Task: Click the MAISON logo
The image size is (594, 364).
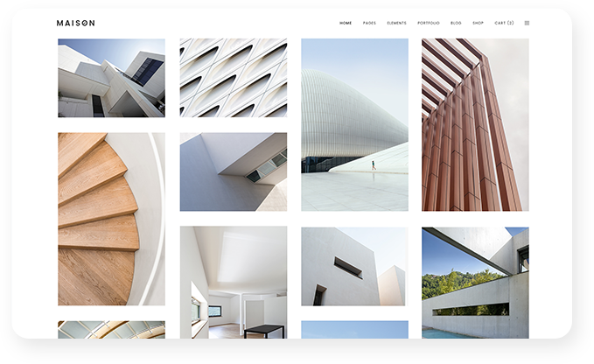Action: coord(76,23)
